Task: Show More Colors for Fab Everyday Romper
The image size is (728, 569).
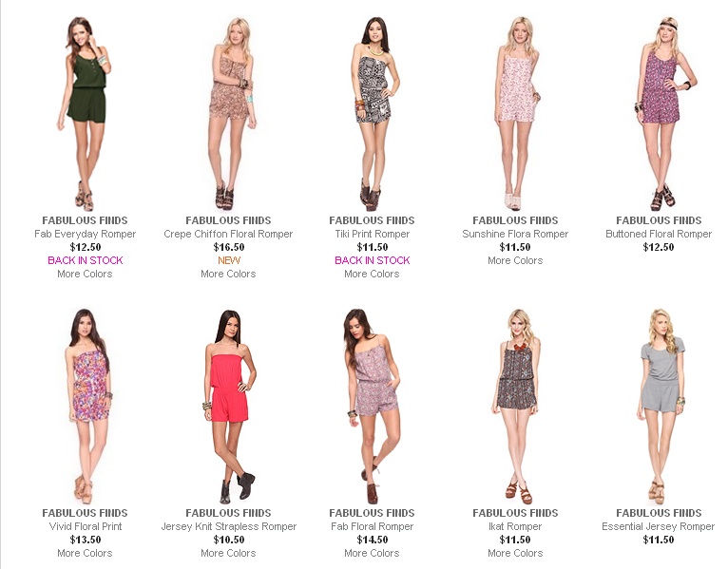Action: tap(85, 274)
